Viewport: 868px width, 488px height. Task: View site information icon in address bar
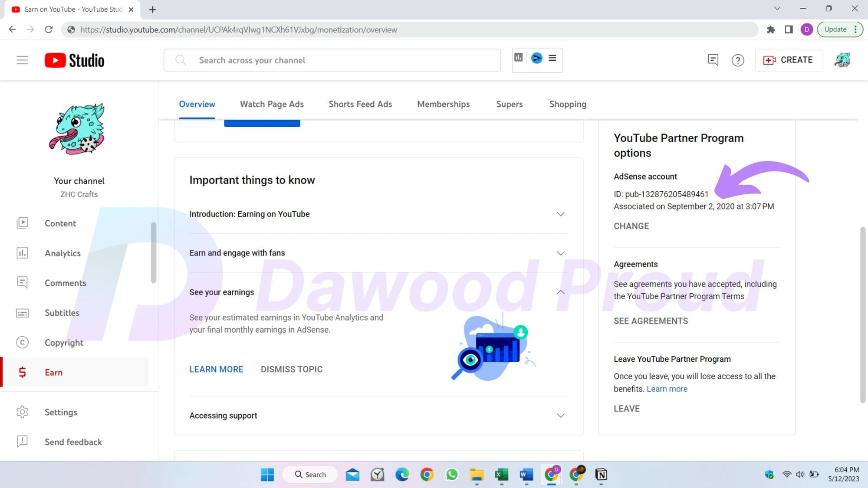pyautogui.click(x=71, y=29)
